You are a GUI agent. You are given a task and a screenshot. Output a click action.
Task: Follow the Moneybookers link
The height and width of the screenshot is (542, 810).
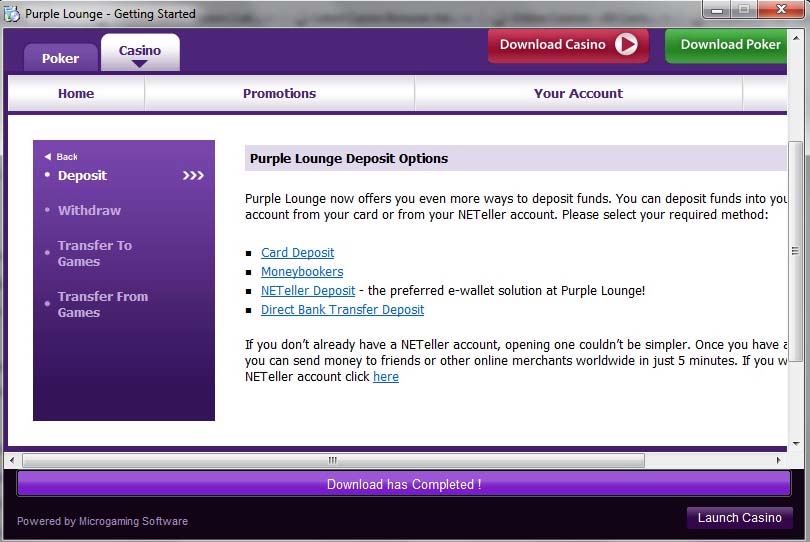[302, 272]
